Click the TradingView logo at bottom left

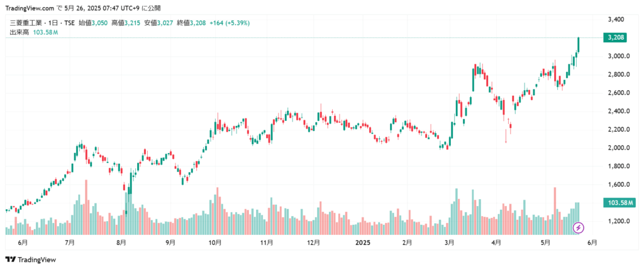tap(30, 260)
